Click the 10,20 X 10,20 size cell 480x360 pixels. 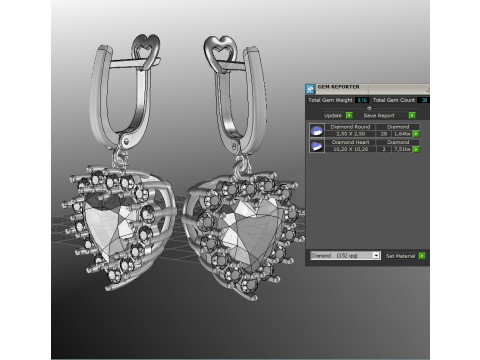[350, 149]
